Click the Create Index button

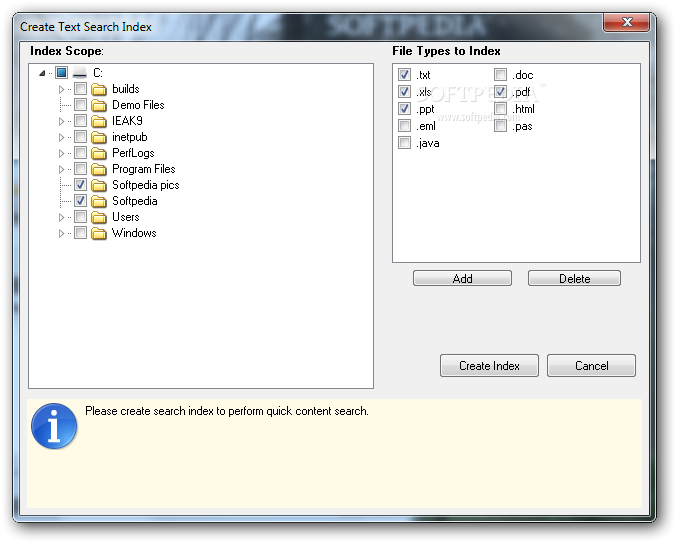(489, 366)
